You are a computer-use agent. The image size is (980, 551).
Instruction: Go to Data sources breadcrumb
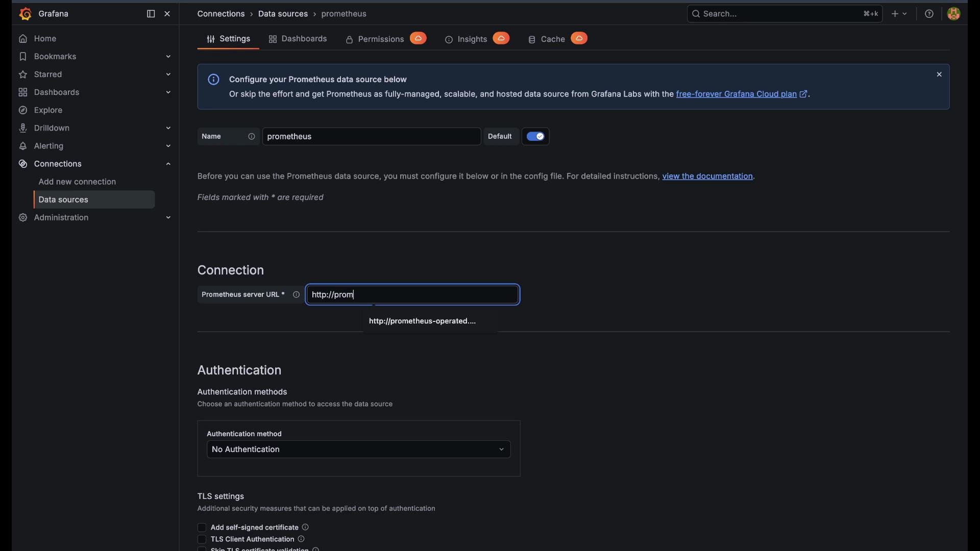283,14
